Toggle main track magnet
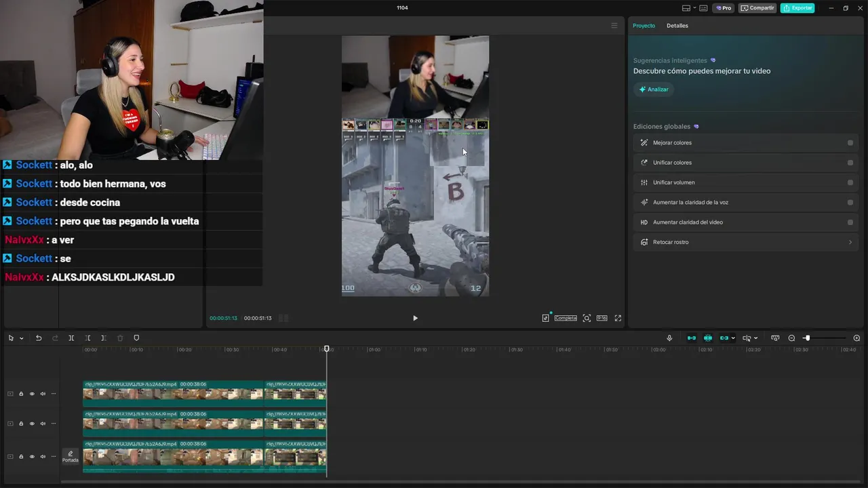 (692, 338)
